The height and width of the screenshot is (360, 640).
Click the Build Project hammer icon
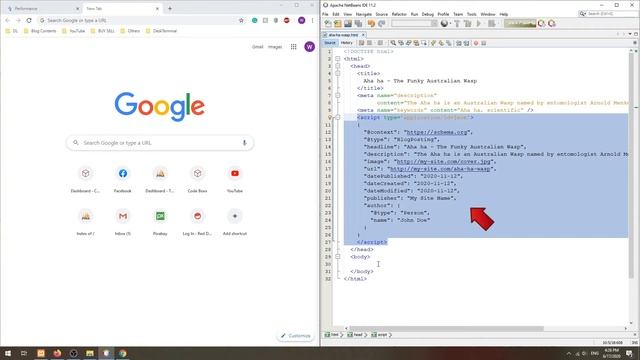pyautogui.click(x=457, y=24)
